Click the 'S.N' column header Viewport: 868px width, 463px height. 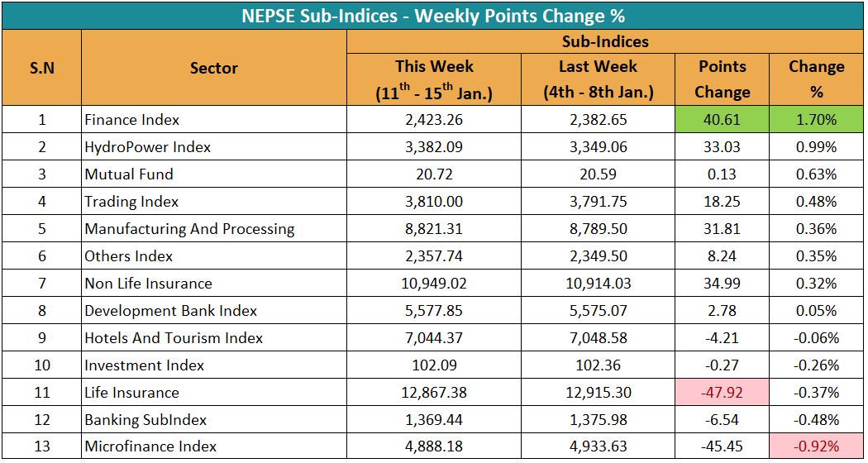(x=41, y=69)
